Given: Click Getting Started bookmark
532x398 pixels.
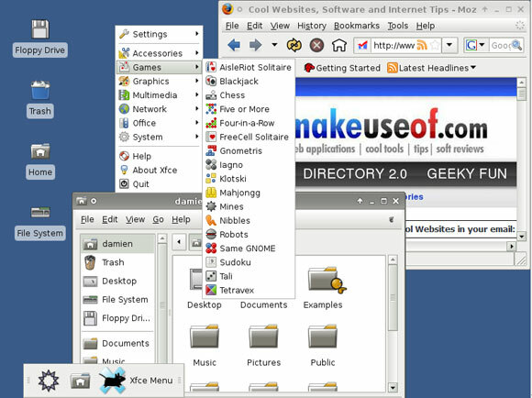Looking at the screenshot, I should pos(342,68).
